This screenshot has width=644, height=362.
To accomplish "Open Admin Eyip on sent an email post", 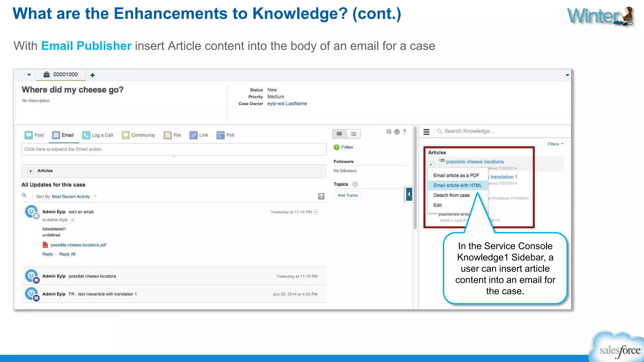I will [x=54, y=212].
